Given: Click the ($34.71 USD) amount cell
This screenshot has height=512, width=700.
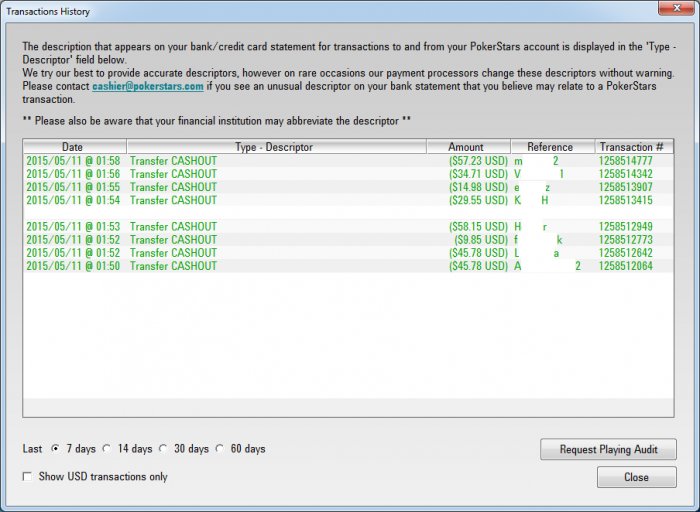Looking at the screenshot, I should [478, 174].
